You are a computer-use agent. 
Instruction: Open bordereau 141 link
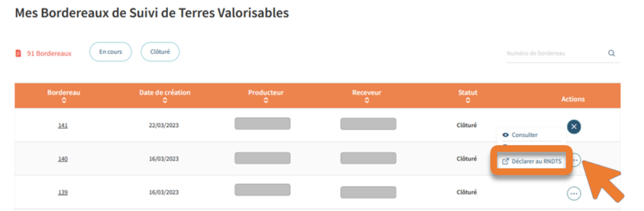(63, 125)
